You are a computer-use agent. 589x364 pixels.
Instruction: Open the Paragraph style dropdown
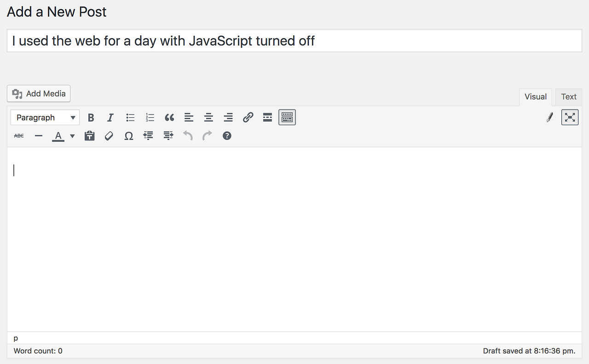point(45,117)
